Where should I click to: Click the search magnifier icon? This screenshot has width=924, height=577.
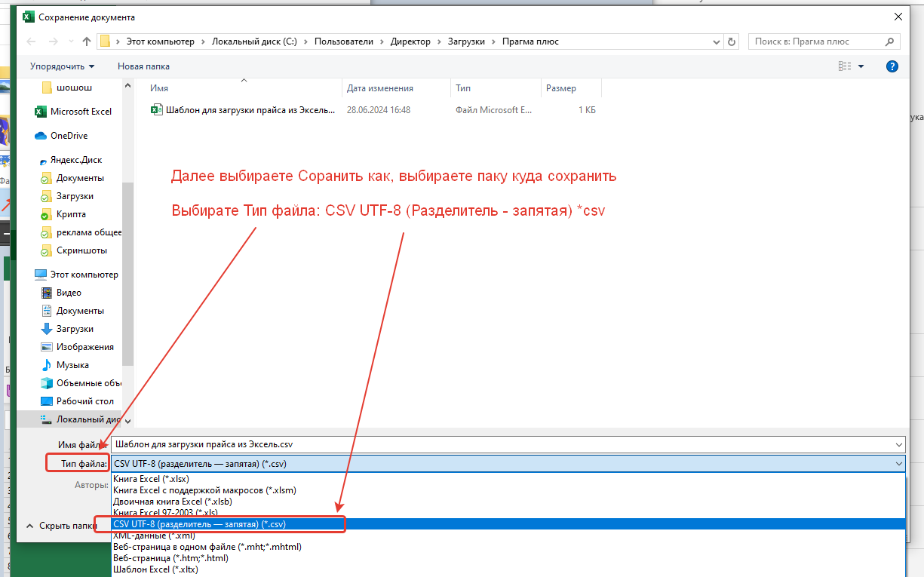click(x=890, y=41)
